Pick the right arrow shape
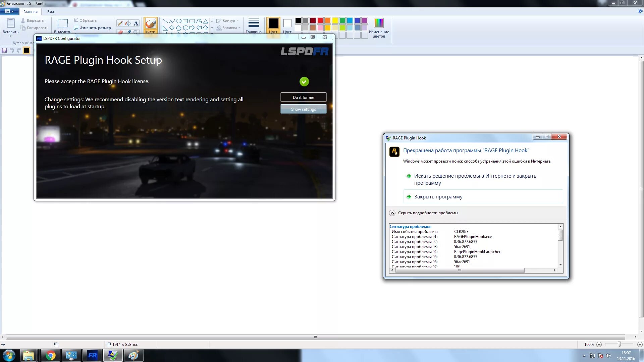Viewport: 644px width, 362px height. point(192,28)
